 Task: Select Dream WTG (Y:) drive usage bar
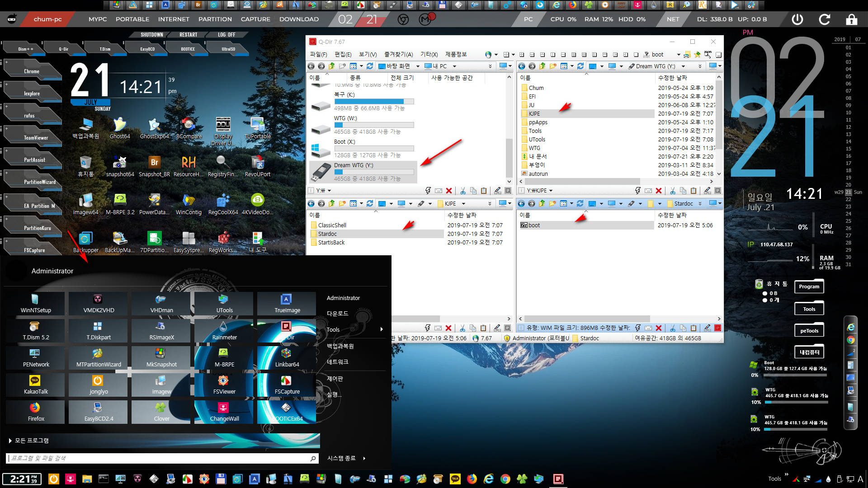point(374,172)
